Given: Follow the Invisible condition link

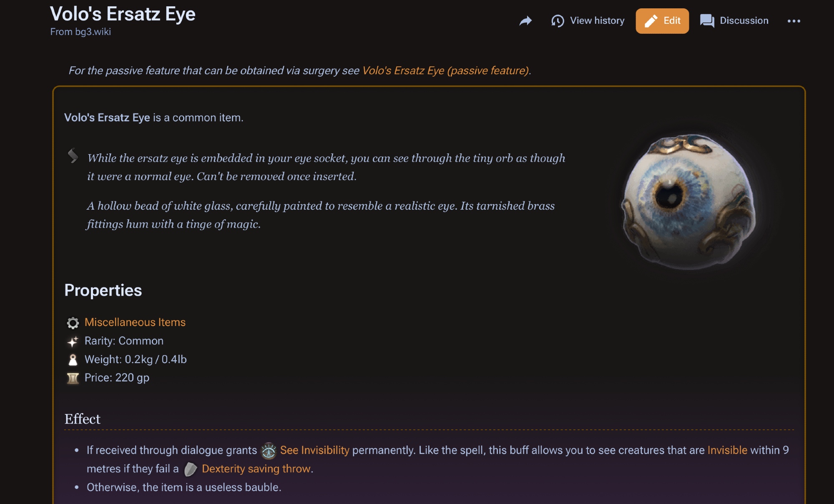Looking at the screenshot, I should [727, 450].
